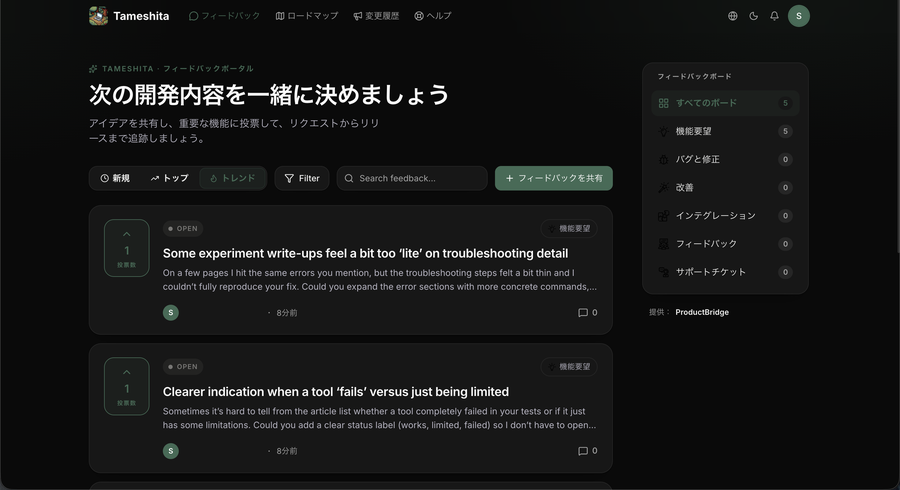Viewport: 900px width, 490px height.
Task: Open the language globe icon
Action: 732,16
